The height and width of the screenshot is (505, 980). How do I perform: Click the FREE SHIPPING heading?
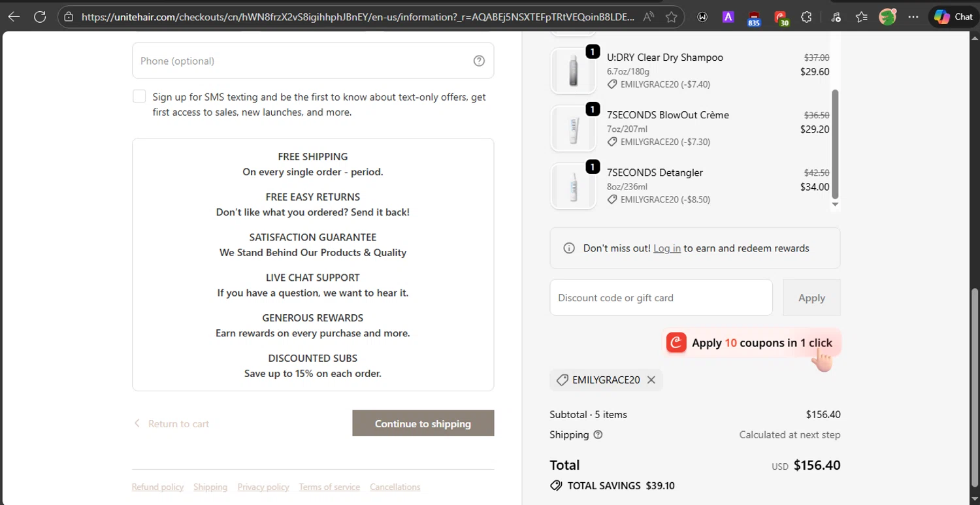click(313, 157)
